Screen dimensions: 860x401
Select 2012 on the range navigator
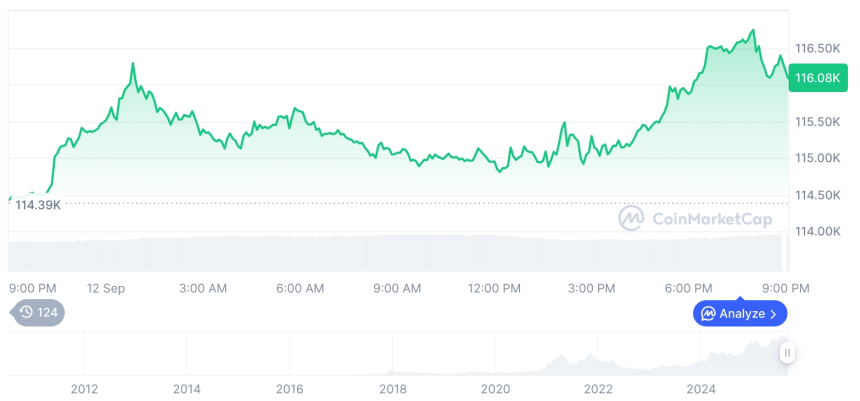click(84, 388)
